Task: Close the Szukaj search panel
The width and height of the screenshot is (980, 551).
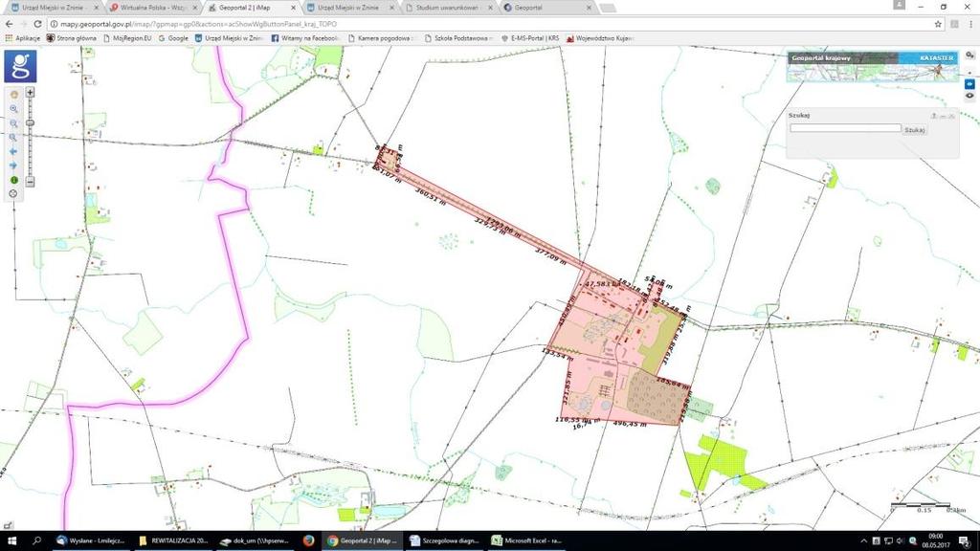Action: point(952,116)
